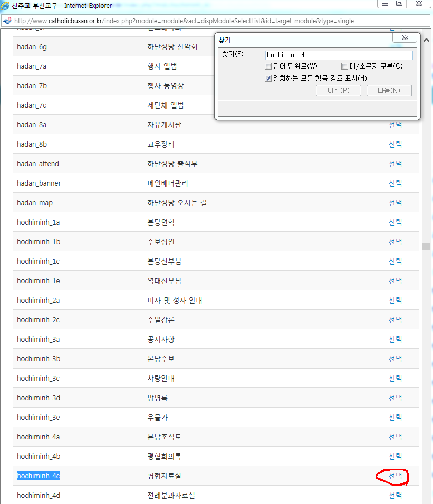This screenshot has width=433, height=504.
Task: Uncheck 일치하는 모든 항목 강조 표시(H)
Action: coord(268,79)
